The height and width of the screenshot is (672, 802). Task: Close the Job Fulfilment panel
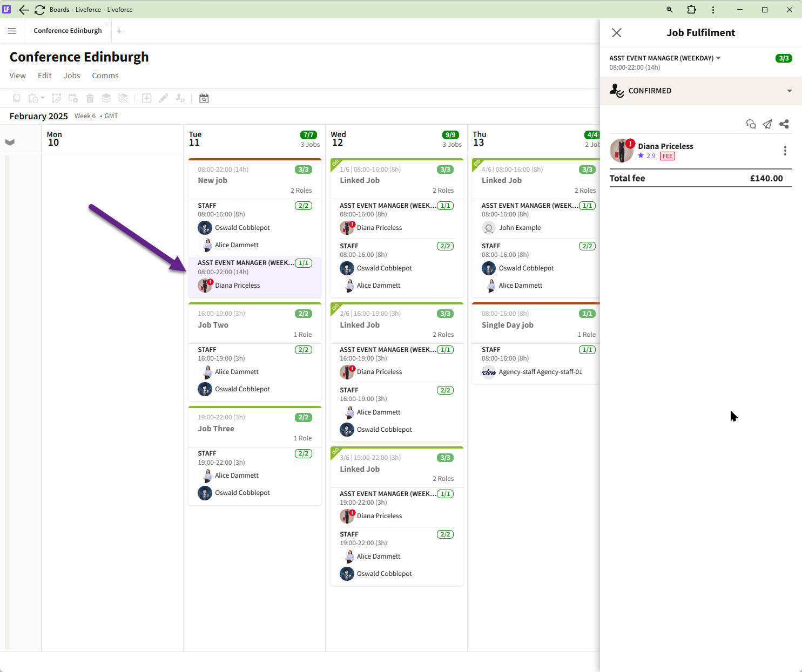[x=616, y=33]
